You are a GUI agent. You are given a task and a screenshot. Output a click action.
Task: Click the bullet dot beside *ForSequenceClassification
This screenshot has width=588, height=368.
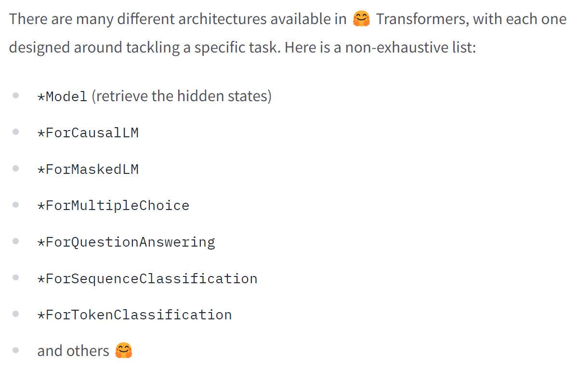[16, 278]
